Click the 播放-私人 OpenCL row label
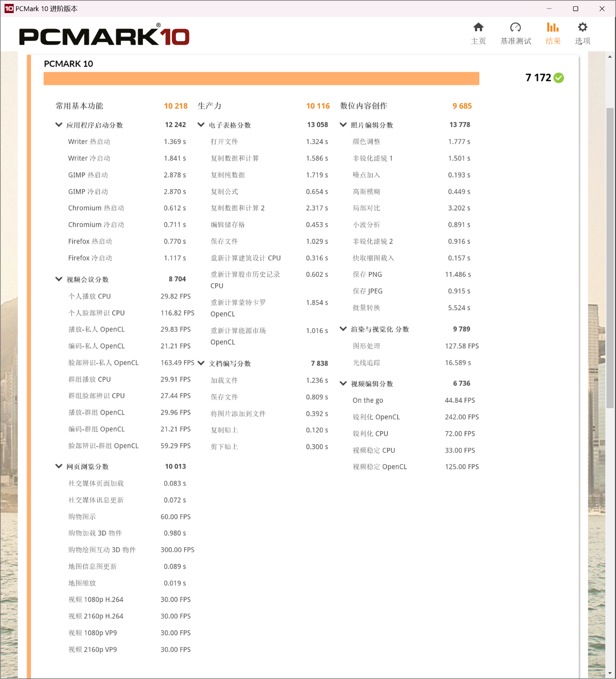Screen dimensions: 616x679 pyautogui.click(x=96, y=330)
